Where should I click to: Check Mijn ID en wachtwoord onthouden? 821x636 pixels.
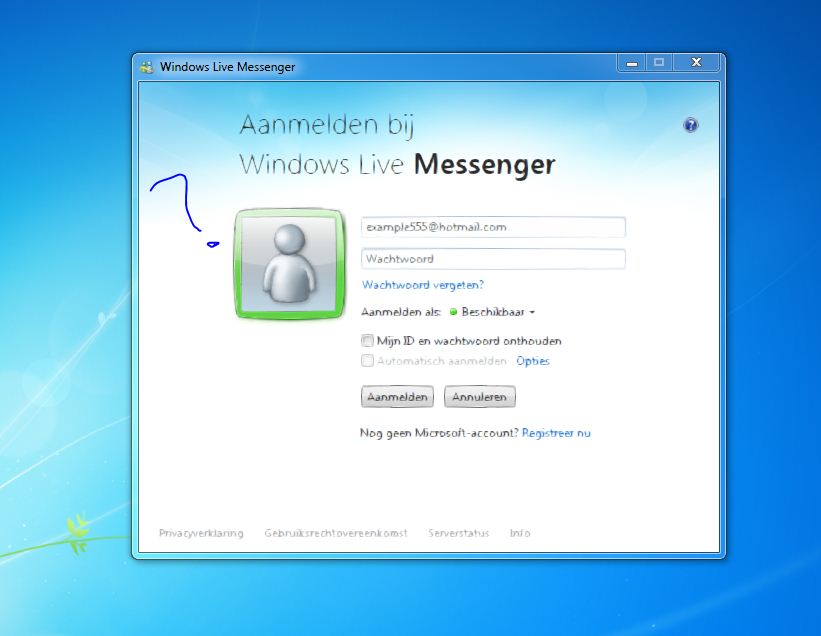[x=368, y=341]
